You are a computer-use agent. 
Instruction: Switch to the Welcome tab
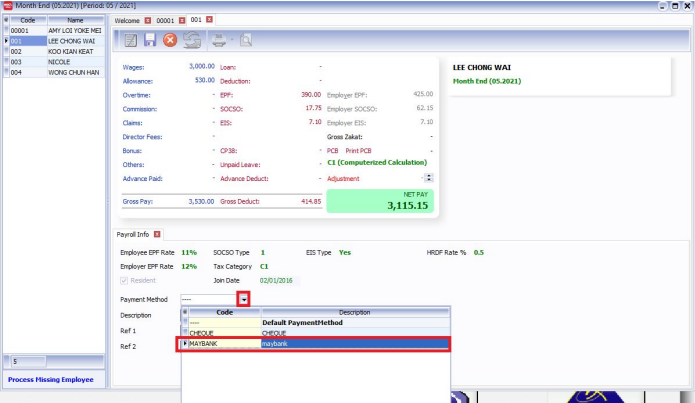click(x=127, y=20)
